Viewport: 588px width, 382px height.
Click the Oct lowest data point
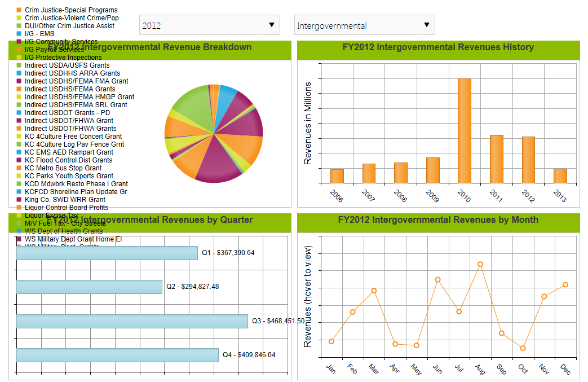pyautogui.click(x=523, y=348)
